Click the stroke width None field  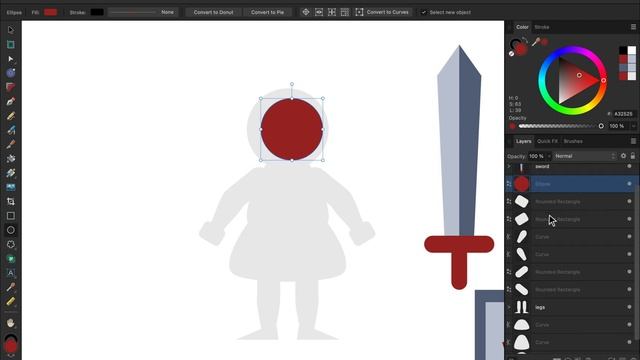[x=167, y=12]
